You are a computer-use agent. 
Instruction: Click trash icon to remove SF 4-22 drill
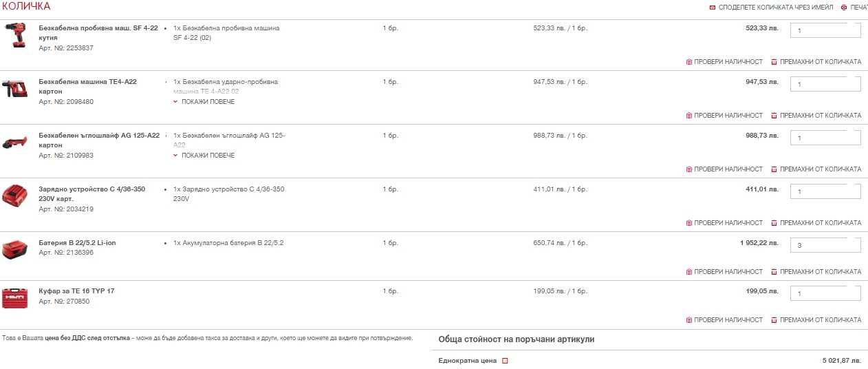point(774,62)
